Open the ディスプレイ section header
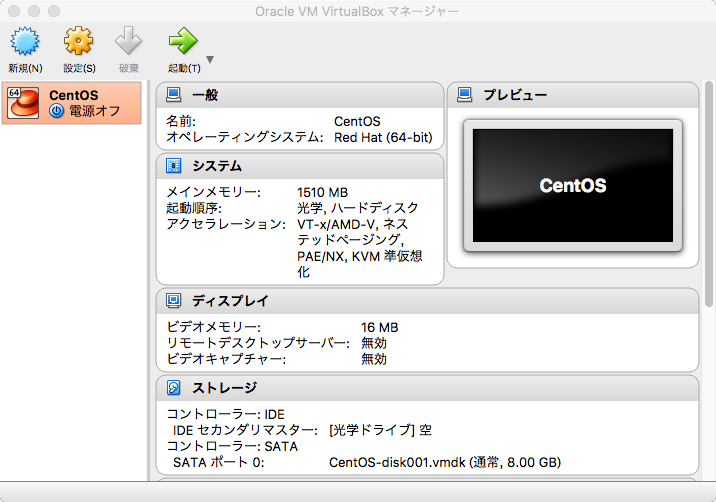Screen dimensions: 716x502 [230, 300]
